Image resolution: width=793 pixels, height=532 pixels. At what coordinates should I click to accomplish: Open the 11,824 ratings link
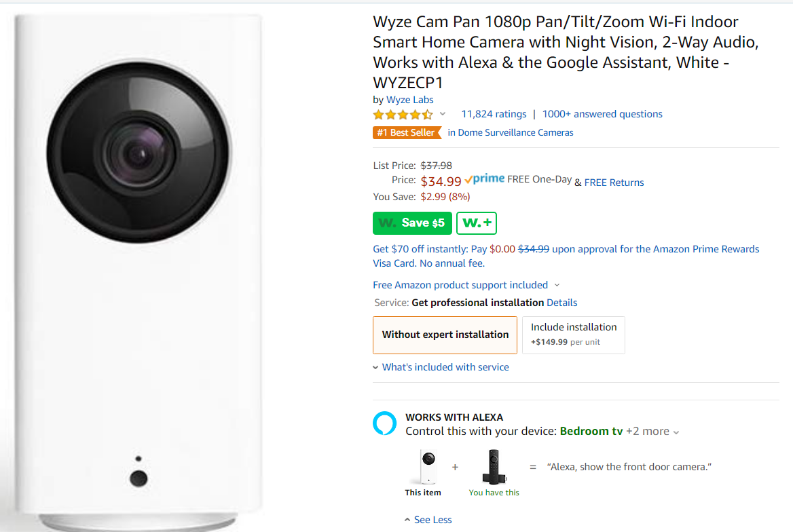(494, 114)
